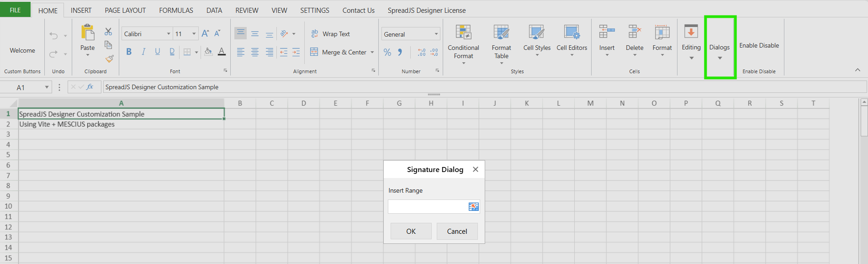Expand the Merge & Center dropdown arrow
Screen dimensions: 868x264
[372, 52]
